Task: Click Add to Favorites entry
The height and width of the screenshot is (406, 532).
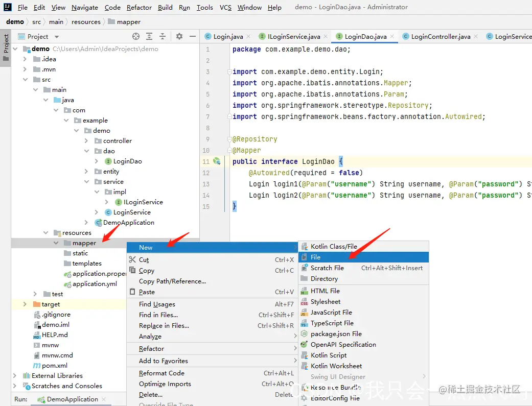Action: pyautogui.click(x=212, y=361)
